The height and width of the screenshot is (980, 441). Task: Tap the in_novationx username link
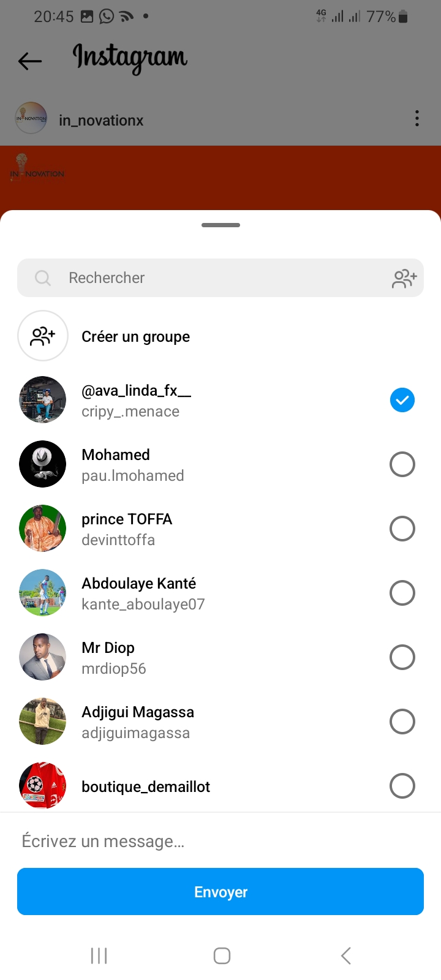click(101, 121)
